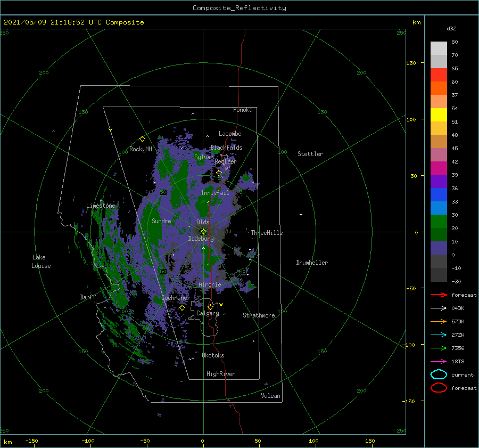
Task: Click the Lake Louise map label
Action: (x=41, y=262)
